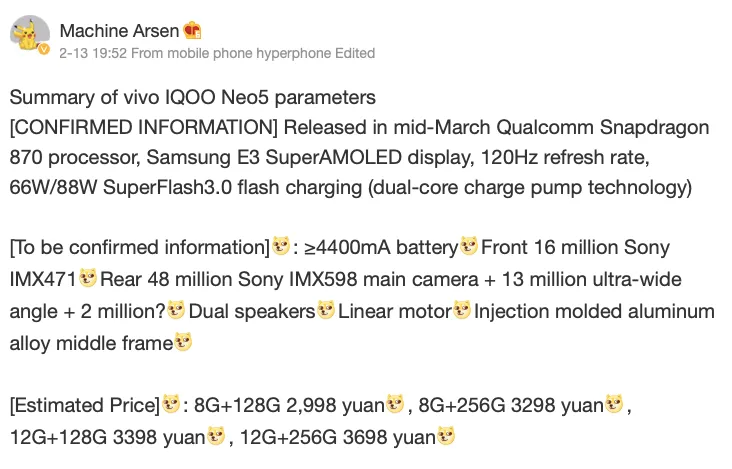Click doge emoji after '[Estimated Price]'

(x=171, y=405)
